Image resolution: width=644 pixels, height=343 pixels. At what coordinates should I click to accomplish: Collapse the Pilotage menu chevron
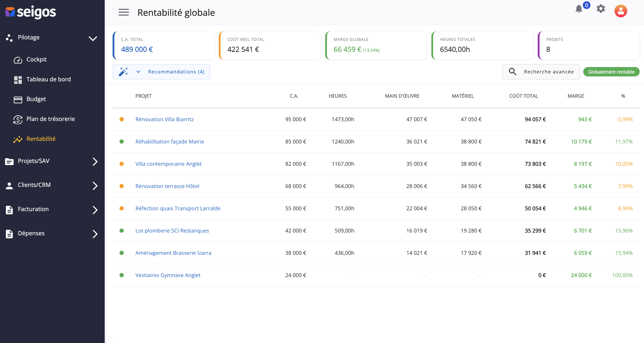pos(93,39)
